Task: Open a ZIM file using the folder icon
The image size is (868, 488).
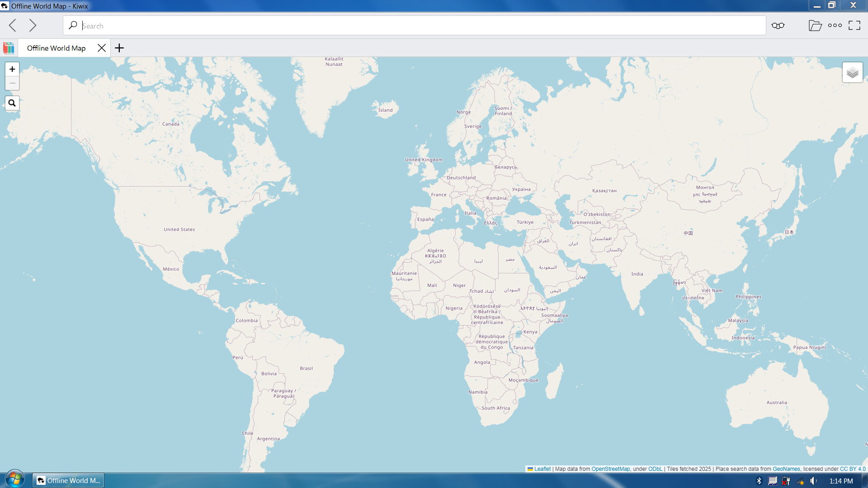Action: [x=816, y=26]
